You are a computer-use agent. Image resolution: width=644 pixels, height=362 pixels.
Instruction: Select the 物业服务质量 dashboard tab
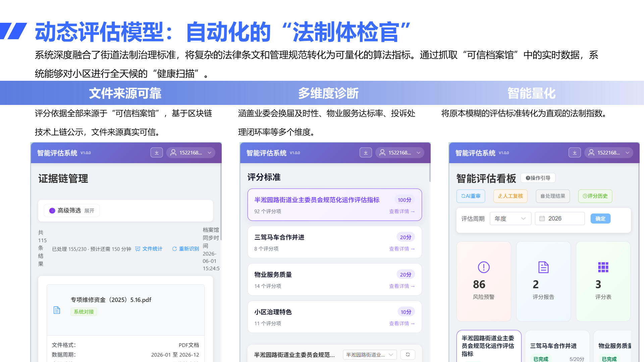click(x=612, y=346)
